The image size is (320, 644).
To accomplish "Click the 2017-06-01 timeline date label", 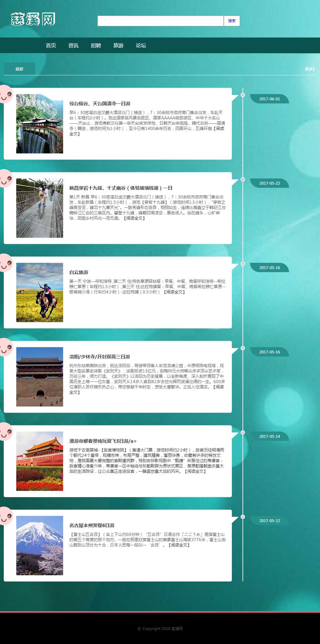I will tap(269, 99).
